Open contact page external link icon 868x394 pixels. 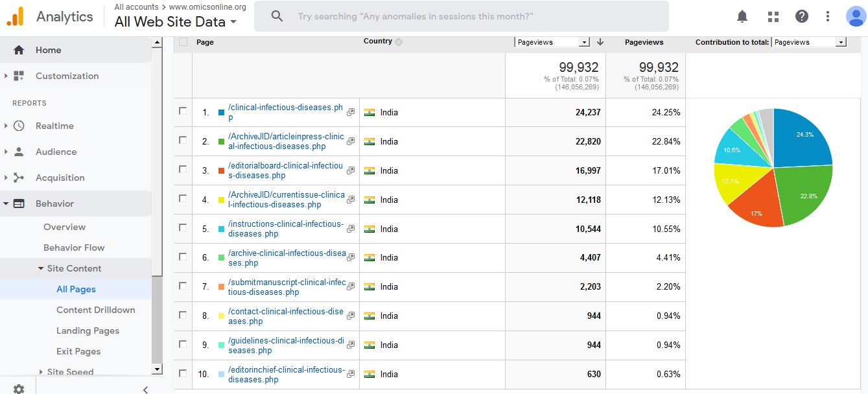click(351, 316)
